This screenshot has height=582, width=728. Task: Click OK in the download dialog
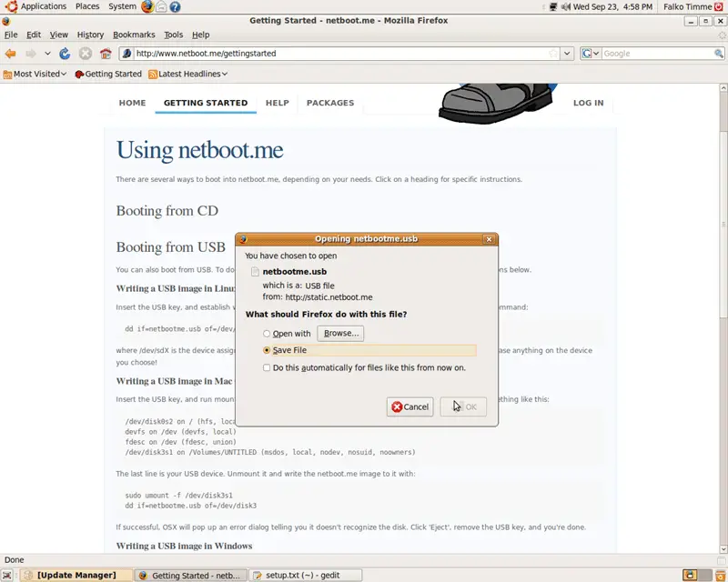(x=463, y=407)
